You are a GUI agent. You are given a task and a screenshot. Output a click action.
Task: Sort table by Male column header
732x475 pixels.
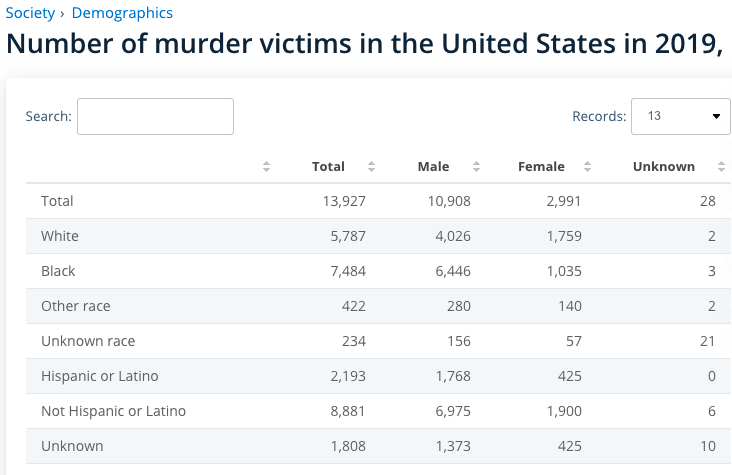coord(433,167)
